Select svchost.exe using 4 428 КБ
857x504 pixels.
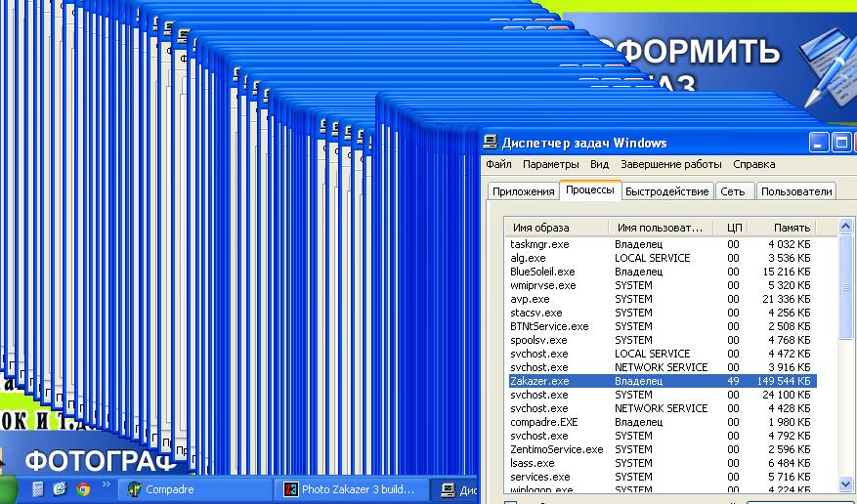663,408
